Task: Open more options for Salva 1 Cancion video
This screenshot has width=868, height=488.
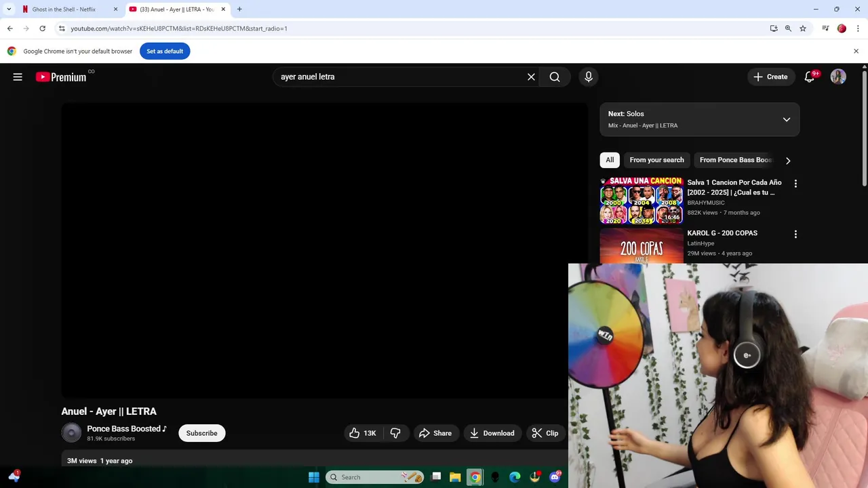Action: click(x=795, y=183)
